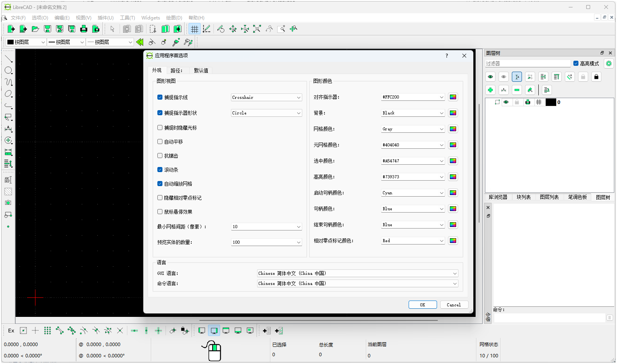
Task: Click the layer tree settings gear icon
Action: click(608, 63)
